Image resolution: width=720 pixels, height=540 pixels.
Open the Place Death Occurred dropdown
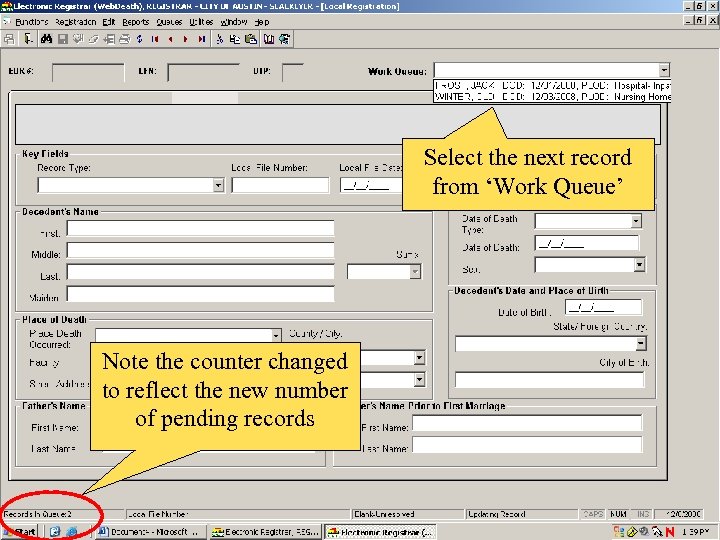(x=276, y=335)
